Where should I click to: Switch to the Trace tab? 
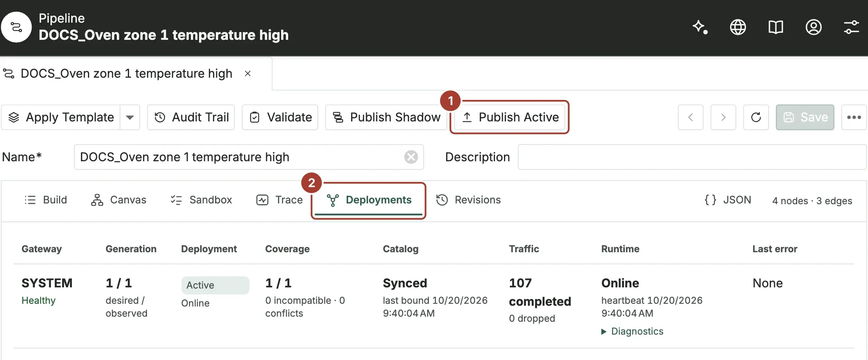(x=280, y=200)
